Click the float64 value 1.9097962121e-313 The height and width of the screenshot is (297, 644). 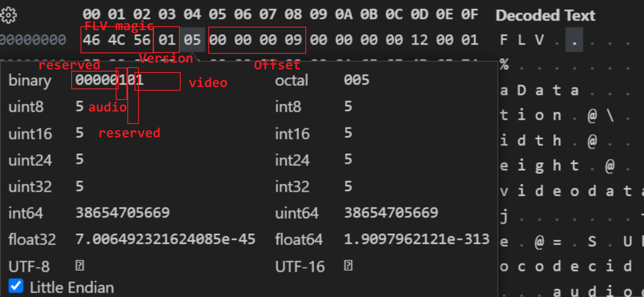pos(417,240)
